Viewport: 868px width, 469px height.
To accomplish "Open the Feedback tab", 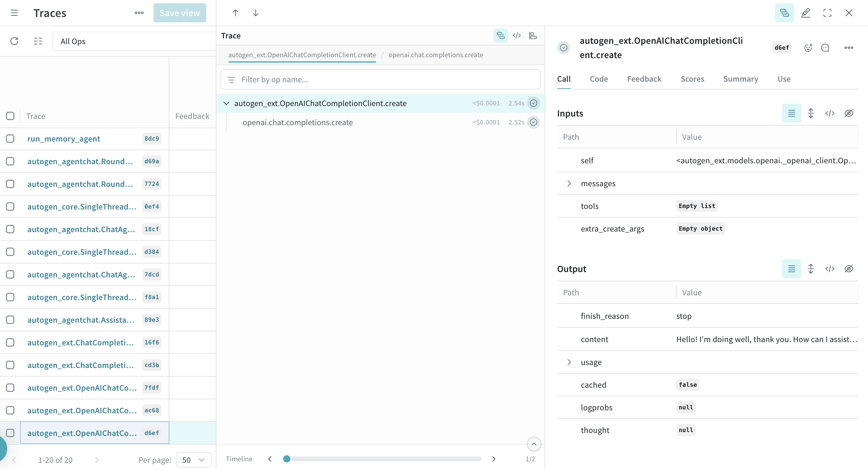I will point(644,79).
